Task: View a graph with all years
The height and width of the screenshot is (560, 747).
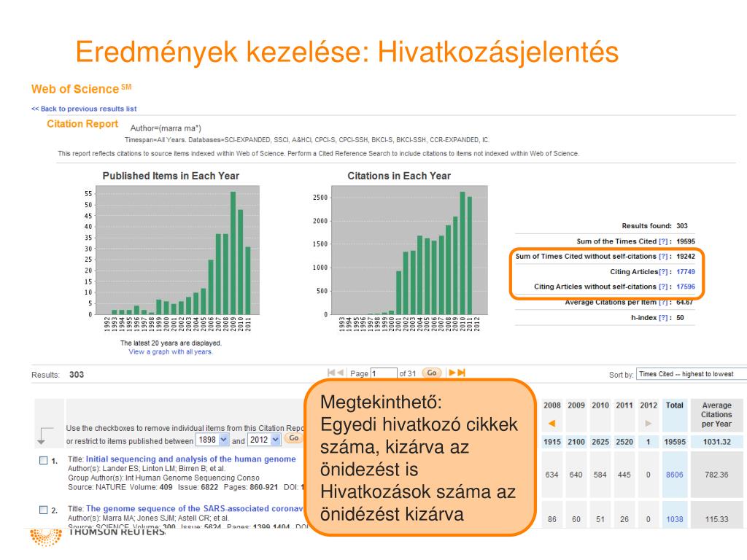Action: [x=171, y=352]
